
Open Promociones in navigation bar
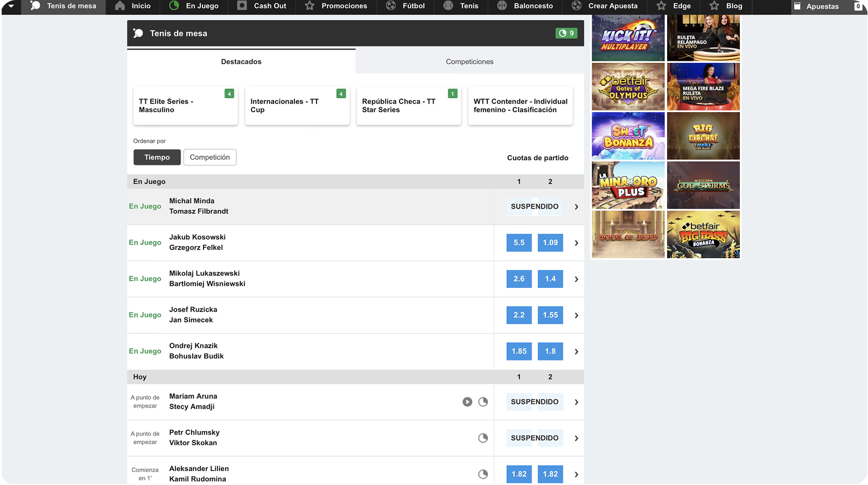(336, 6)
